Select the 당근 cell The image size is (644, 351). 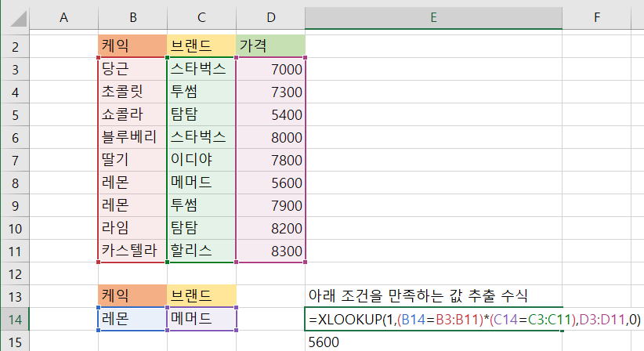[132, 69]
